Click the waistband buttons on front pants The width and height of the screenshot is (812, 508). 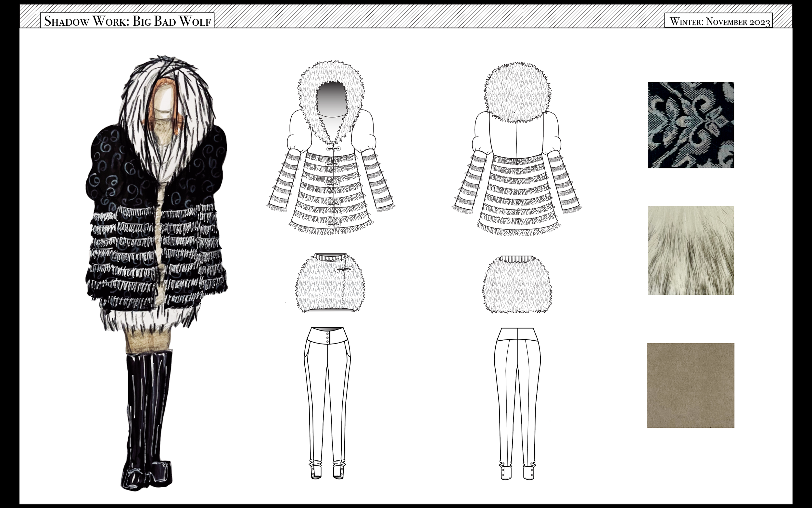[x=327, y=338]
